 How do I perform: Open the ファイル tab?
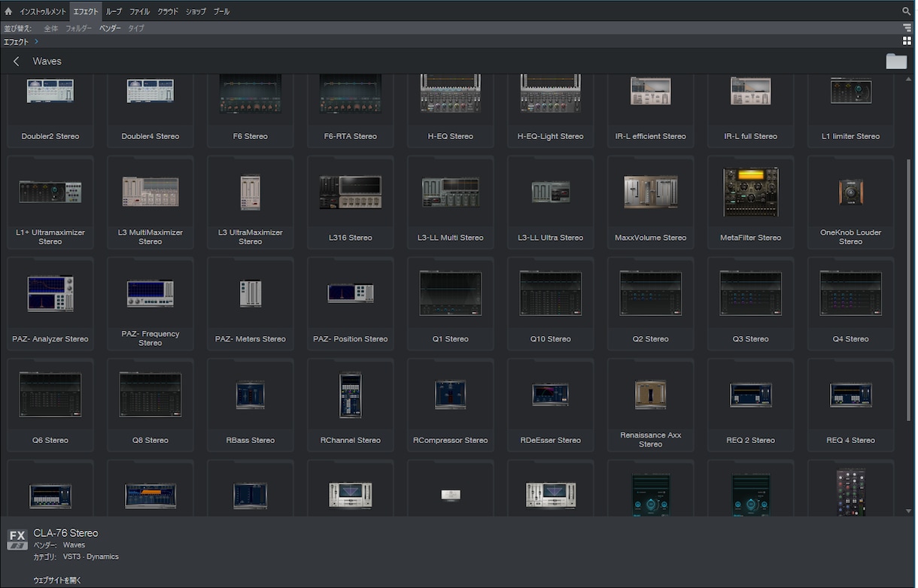tap(139, 11)
